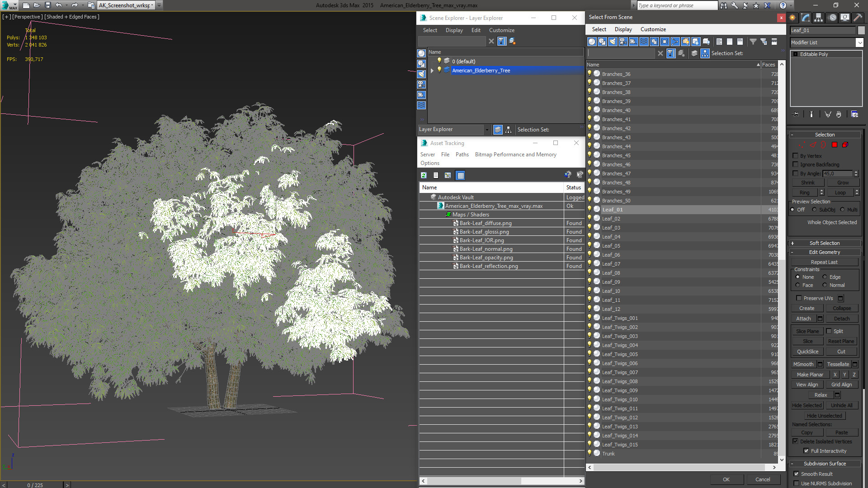Open the Create command panel tab
Image resolution: width=868 pixels, height=488 pixels.
point(793,18)
